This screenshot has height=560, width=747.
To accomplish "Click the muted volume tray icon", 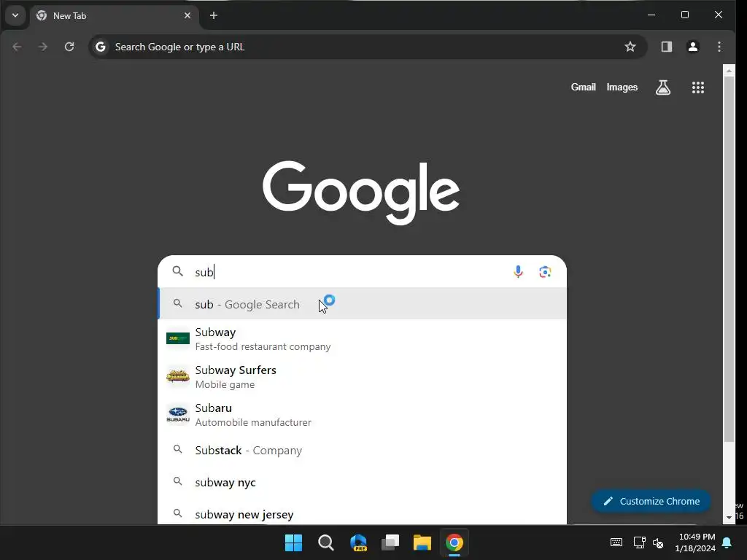I will coord(659,542).
